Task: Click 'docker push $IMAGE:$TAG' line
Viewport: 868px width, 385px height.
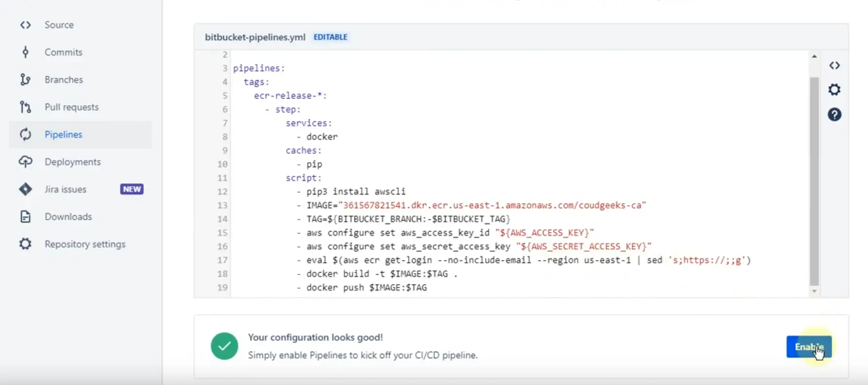Action: (x=361, y=288)
